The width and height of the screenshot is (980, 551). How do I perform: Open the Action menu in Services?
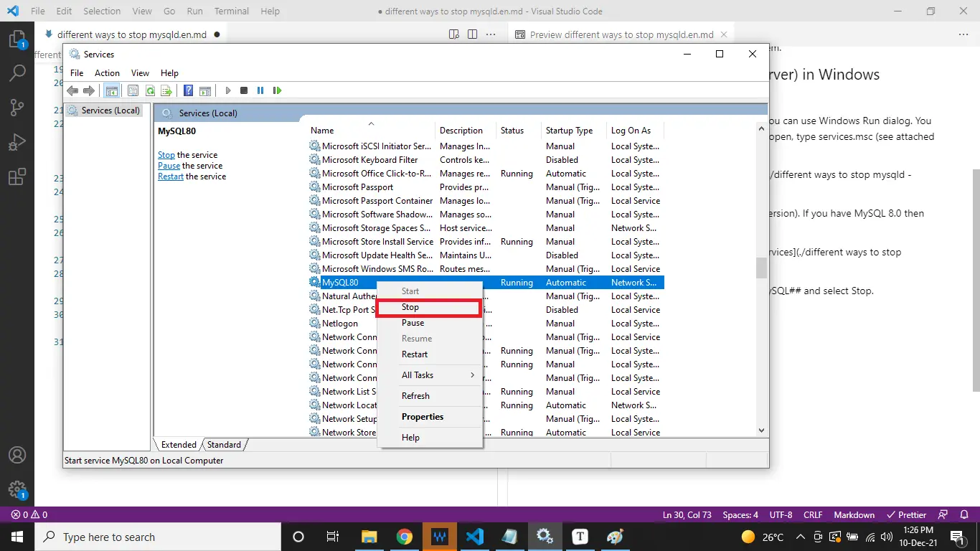107,73
